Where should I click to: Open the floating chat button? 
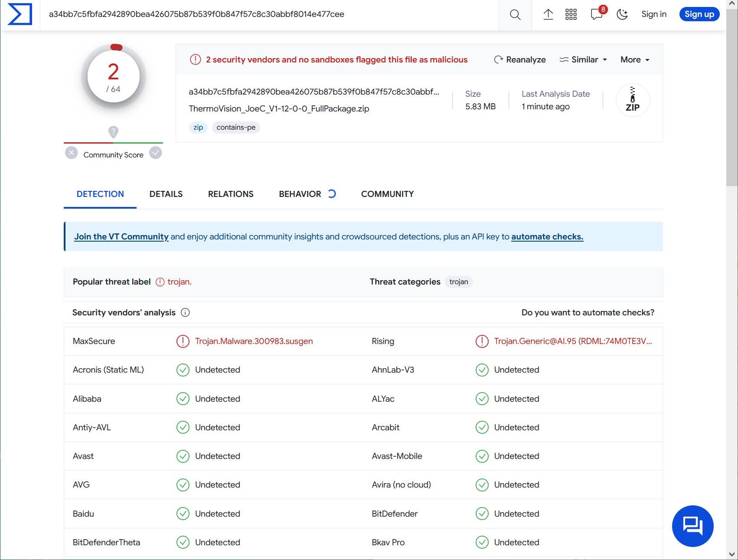click(x=692, y=526)
